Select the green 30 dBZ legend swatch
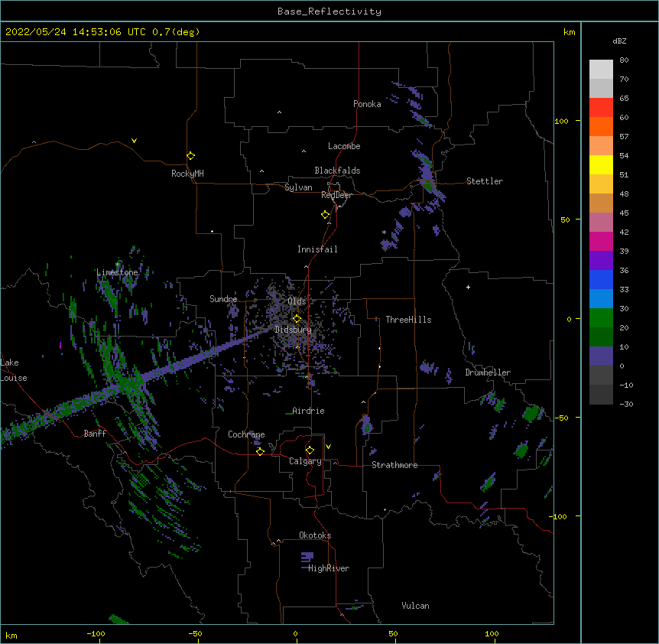The width and height of the screenshot is (659, 644). (601, 318)
